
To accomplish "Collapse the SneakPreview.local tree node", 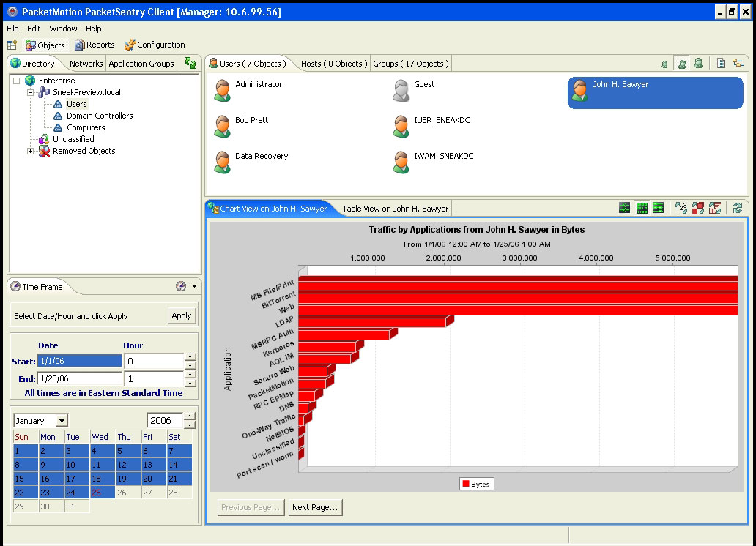I will (30, 92).
